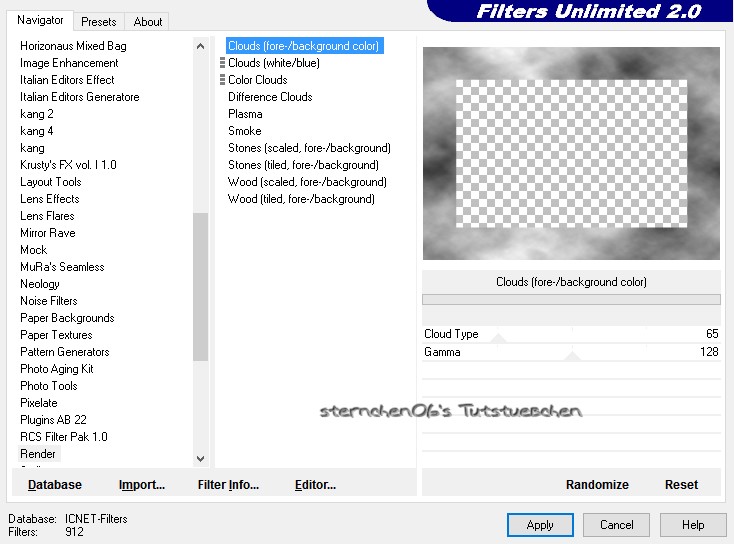The image size is (734, 544).
Task: Click icon beside Color Clouds
Action: pos(222,80)
